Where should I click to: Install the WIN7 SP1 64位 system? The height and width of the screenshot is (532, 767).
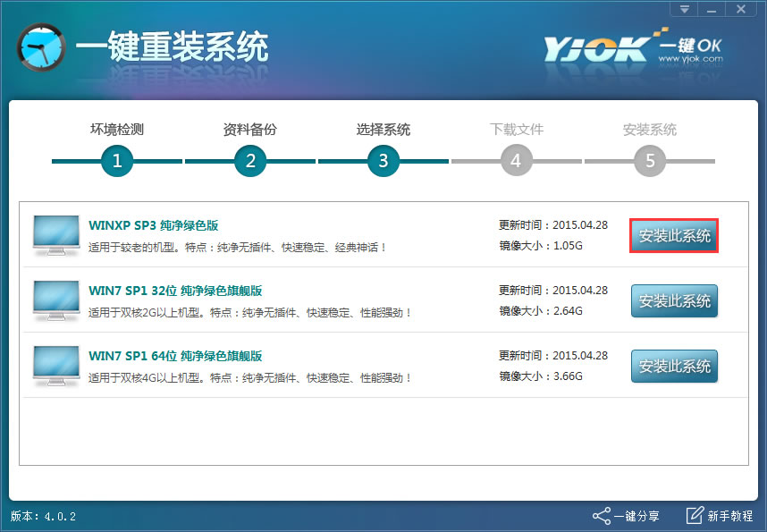[673, 366]
